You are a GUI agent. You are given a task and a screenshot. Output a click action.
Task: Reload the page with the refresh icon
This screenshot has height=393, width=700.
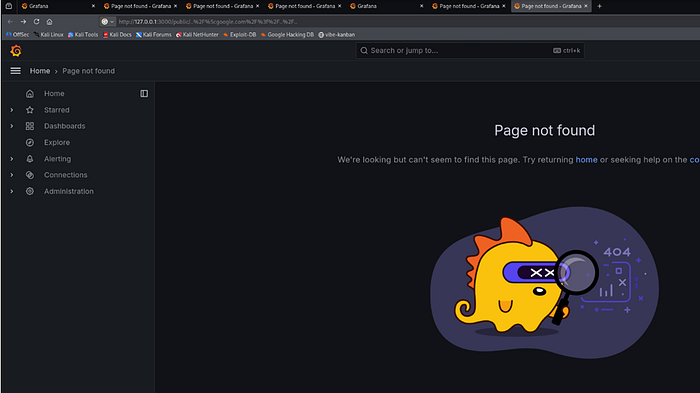[36, 21]
